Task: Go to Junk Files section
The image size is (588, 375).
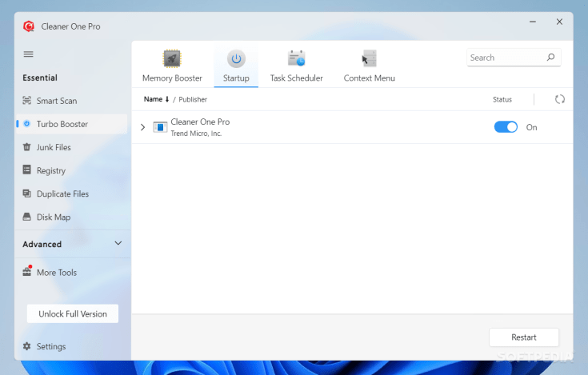Action: click(72, 147)
